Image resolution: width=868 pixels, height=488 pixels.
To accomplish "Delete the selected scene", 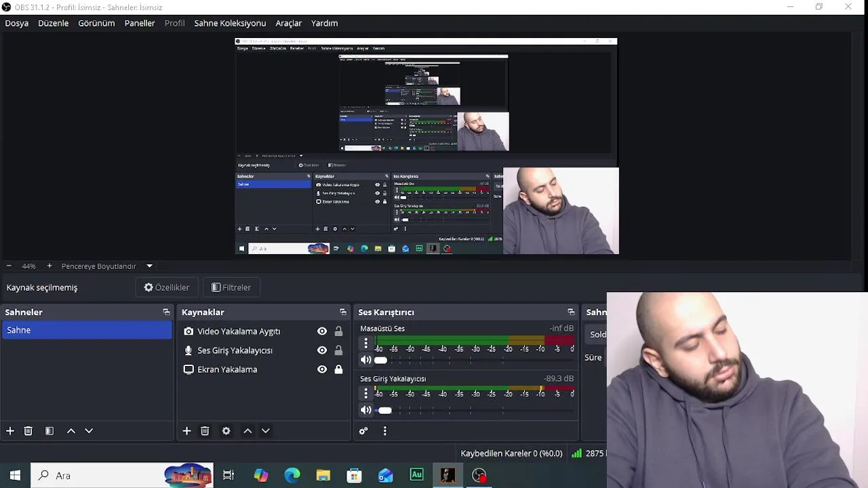I will 28,431.
